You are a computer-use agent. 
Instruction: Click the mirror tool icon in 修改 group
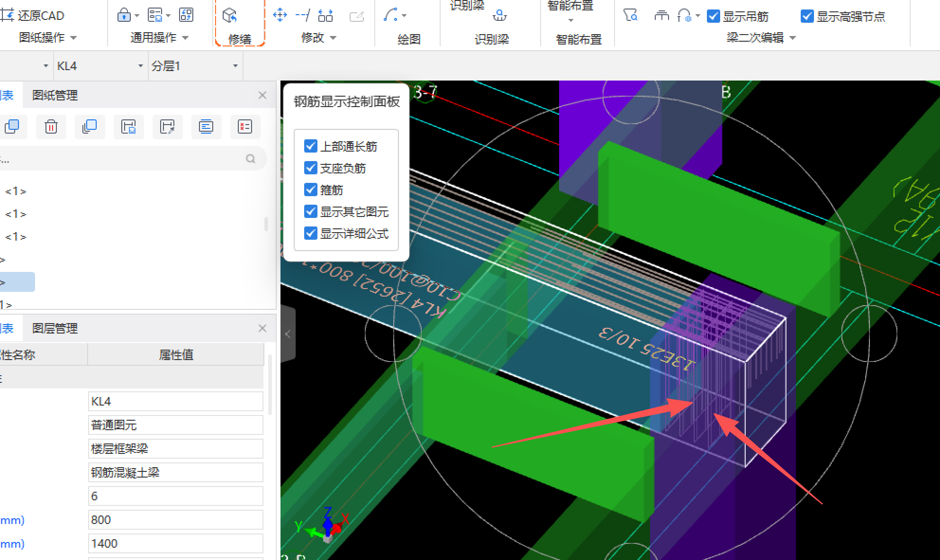[325, 16]
